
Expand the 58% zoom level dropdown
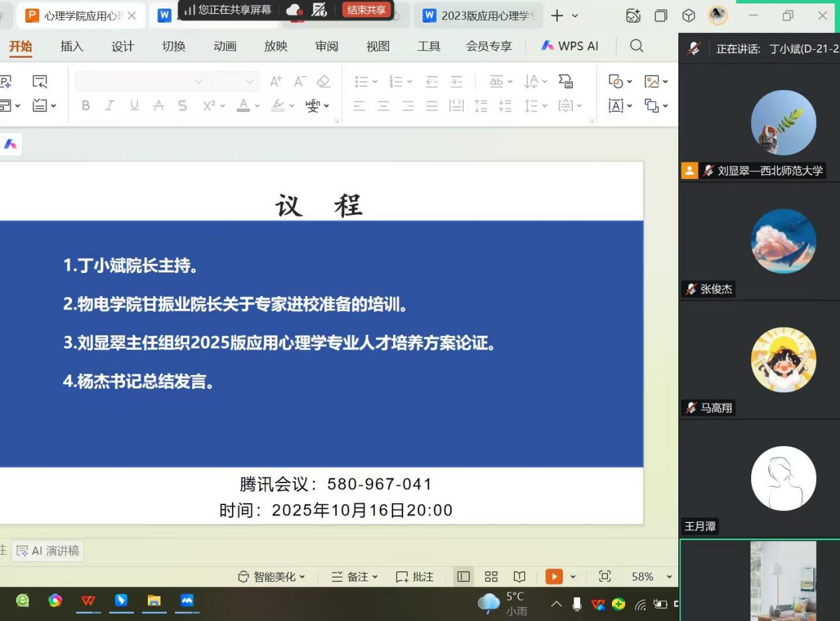click(x=669, y=577)
